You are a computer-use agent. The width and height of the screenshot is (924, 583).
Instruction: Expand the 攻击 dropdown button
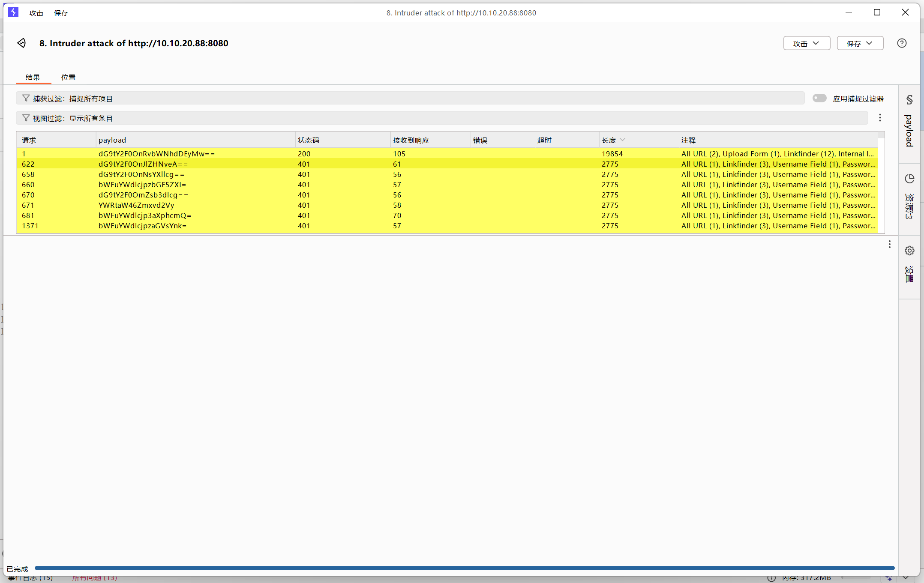[807, 43]
